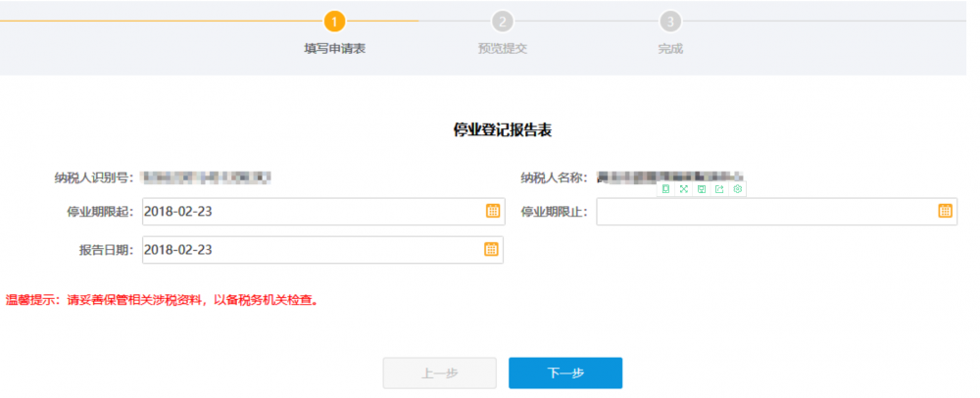The image size is (980, 398).
Task: Open calendar picker for 停业期限止
Action: coord(945,211)
